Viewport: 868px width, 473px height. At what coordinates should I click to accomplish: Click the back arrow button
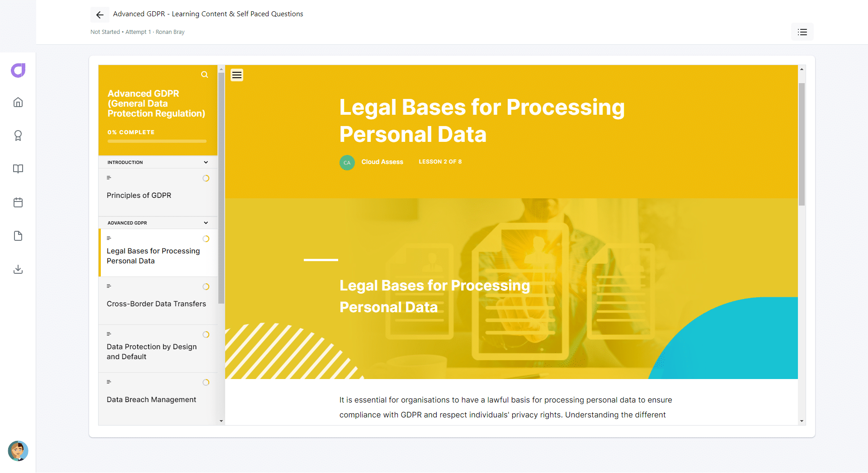coord(99,14)
